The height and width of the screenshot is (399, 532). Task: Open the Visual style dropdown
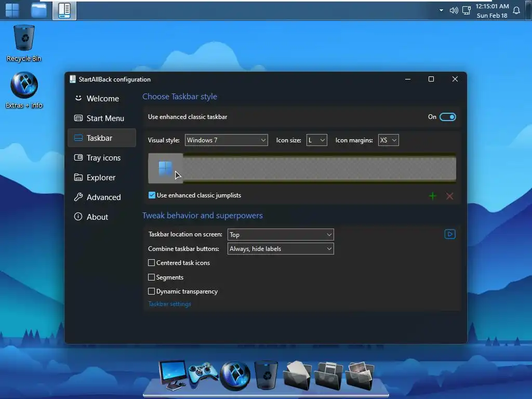pos(227,140)
